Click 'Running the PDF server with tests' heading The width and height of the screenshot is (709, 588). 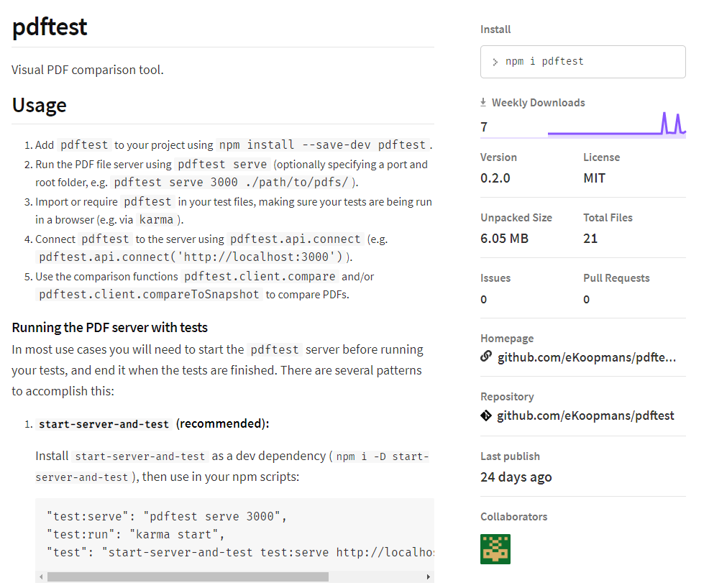click(x=109, y=327)
